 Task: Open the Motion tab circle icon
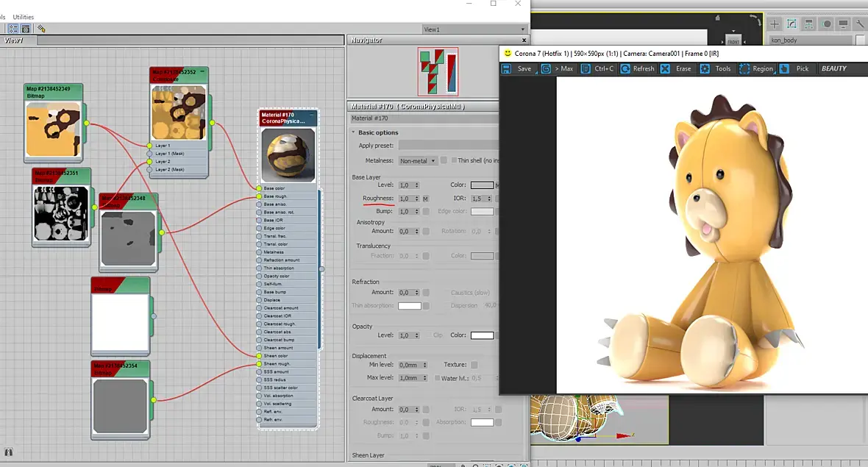click(827, 24)
